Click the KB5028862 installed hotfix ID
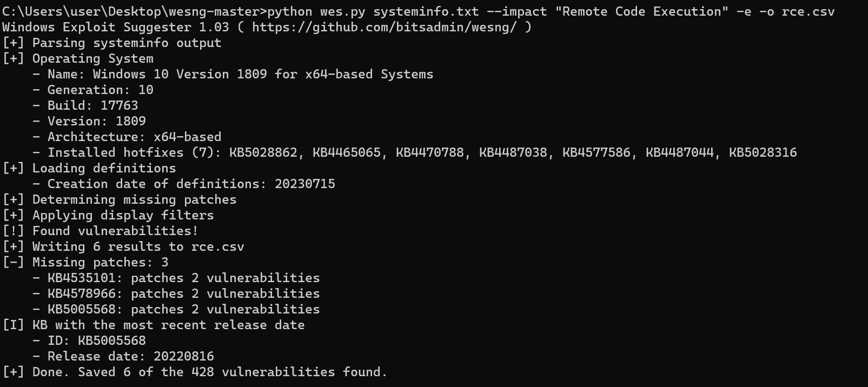Screen dimensions: 868x387 [x=263, y=152]
